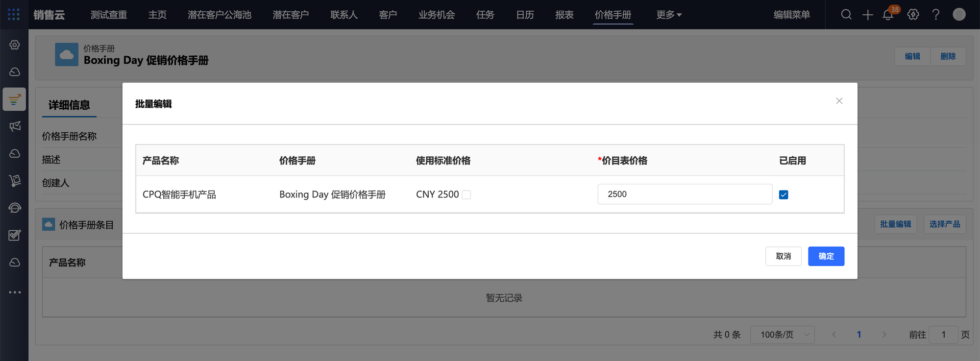This screenshot has width=980, height=361.
Task: Close the 批量编辑 dialog
Action: click(x=839, y=101)
